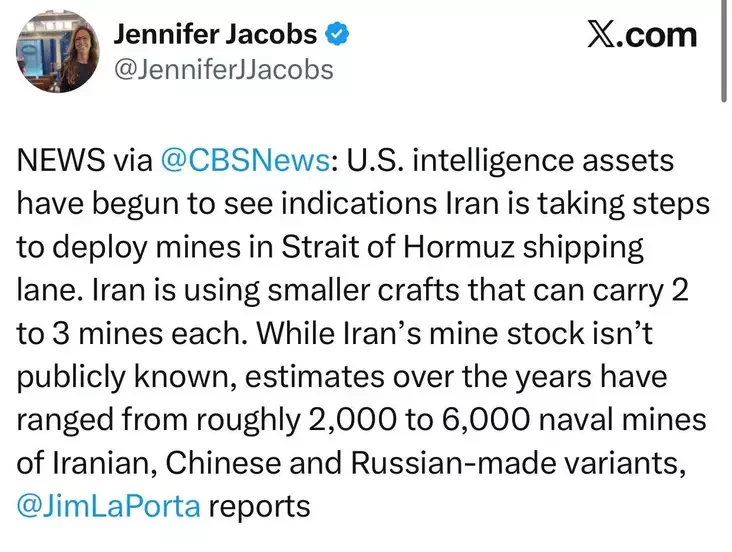Screen dimensions: 732x552
Task: Click the @JenniferJJacobs handle
Action: click(x=224, y=69)
